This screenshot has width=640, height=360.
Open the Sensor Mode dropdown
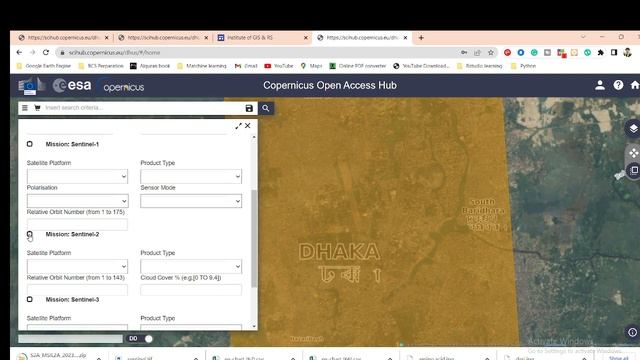click(191, 201)
